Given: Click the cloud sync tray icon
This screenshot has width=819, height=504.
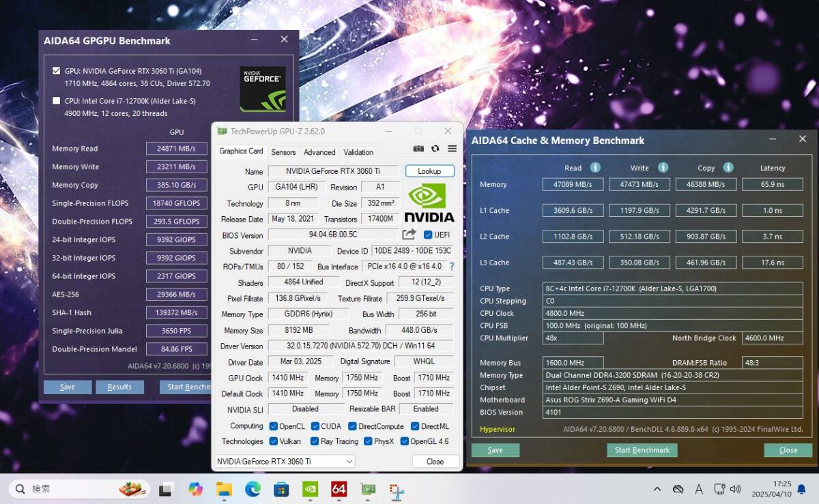Looking at the screenshot, I should [678, 489].
